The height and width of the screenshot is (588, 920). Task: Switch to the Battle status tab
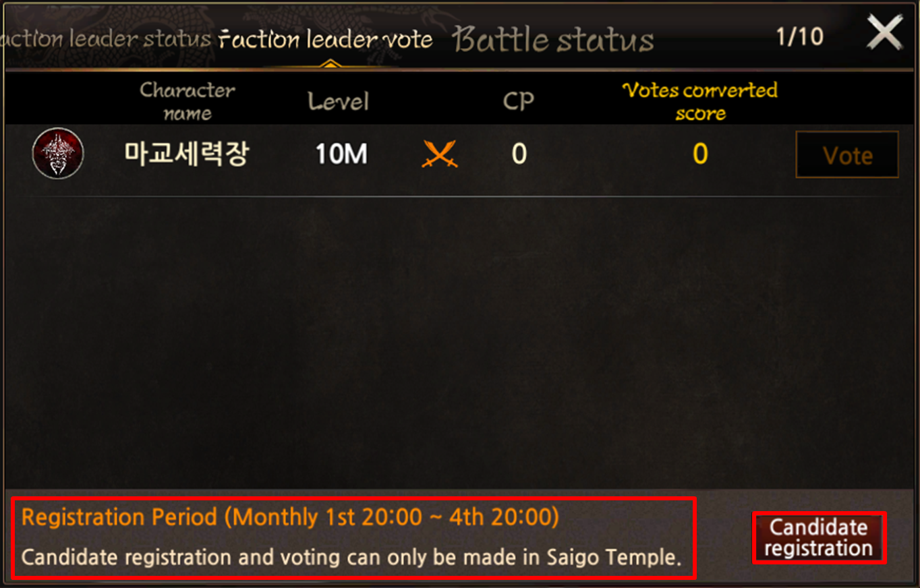point(554,40)
